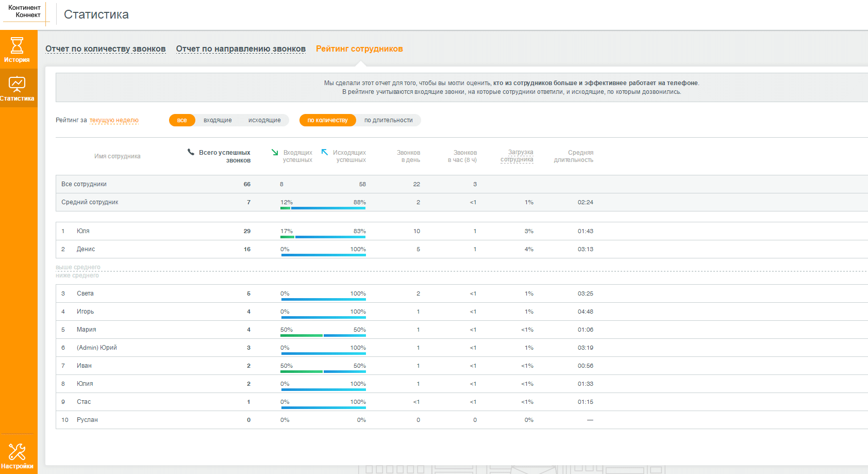This screenshot has height=474, width=868.
Task: Click employee name Руслан
Action: tap(87, 420)
